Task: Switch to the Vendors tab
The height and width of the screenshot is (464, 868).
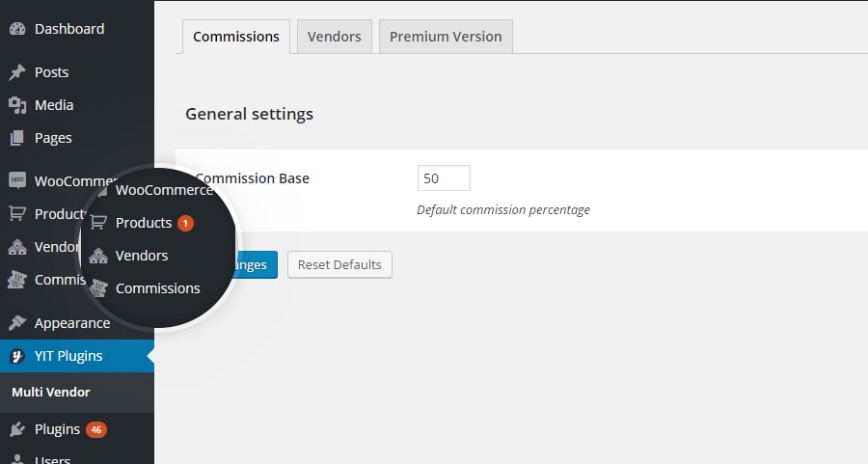Action: pos(335,37)
